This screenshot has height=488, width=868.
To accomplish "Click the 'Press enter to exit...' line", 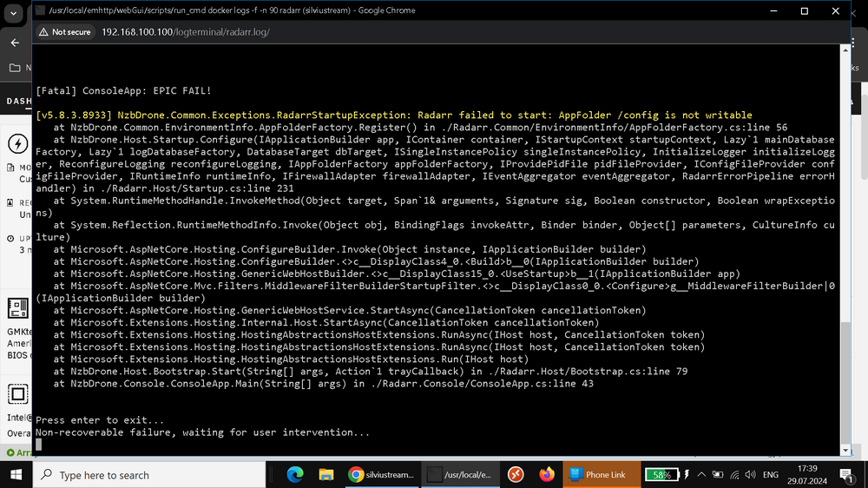I will coord(100,420).
